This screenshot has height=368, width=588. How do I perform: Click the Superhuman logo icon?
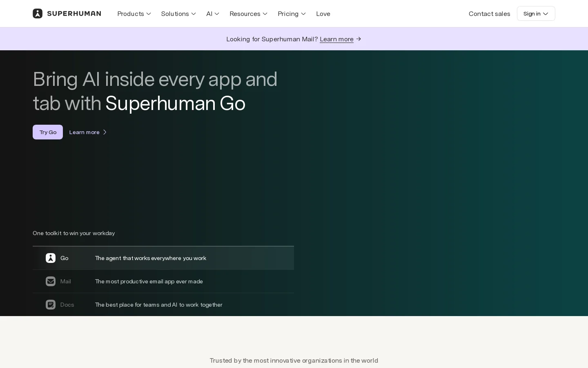click(x=38, y=13)
